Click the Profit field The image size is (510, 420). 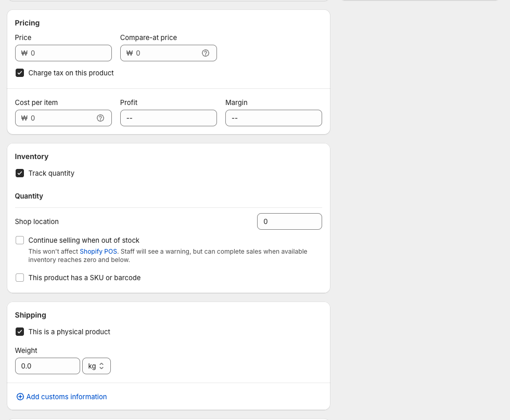pos(169,118)
